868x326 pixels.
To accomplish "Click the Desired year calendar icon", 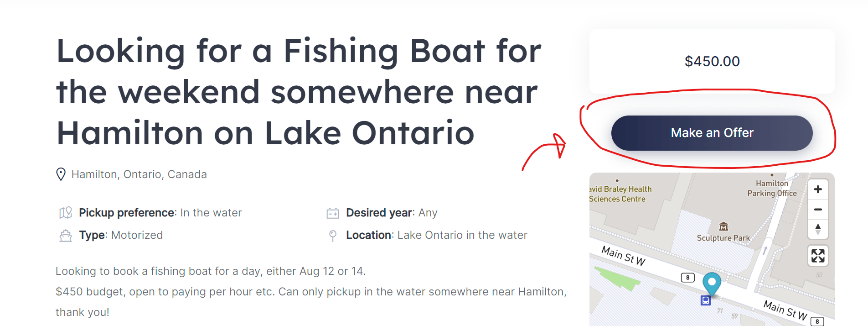I will (333, 213).
